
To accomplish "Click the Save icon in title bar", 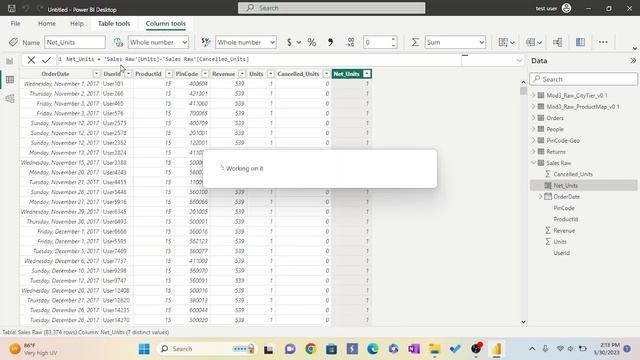I will coord(12,8).
